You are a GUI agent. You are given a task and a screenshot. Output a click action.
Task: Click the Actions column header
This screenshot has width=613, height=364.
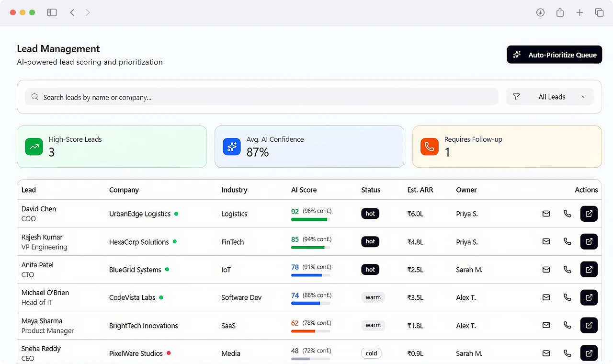(x=586, y=190)
